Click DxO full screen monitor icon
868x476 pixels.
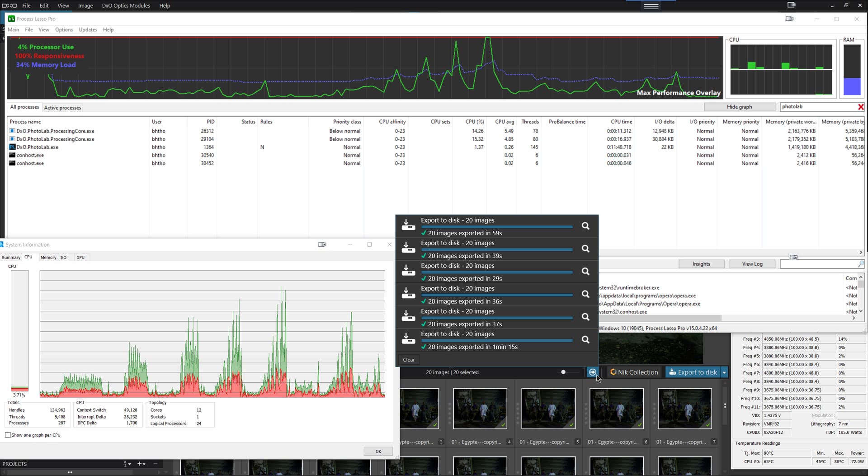791,5
